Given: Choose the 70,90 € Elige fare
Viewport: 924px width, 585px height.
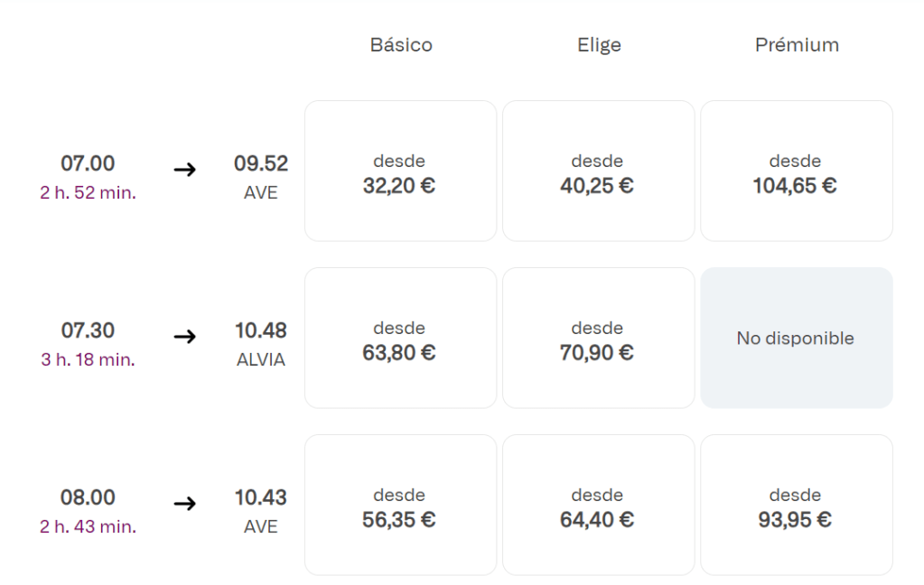Looking at the screenshot, I should 598,339.
